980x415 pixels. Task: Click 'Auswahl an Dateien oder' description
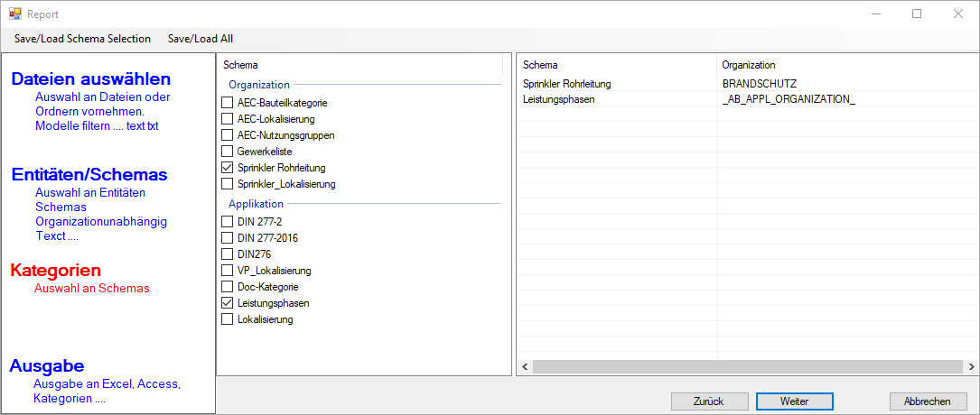point(103,97)
